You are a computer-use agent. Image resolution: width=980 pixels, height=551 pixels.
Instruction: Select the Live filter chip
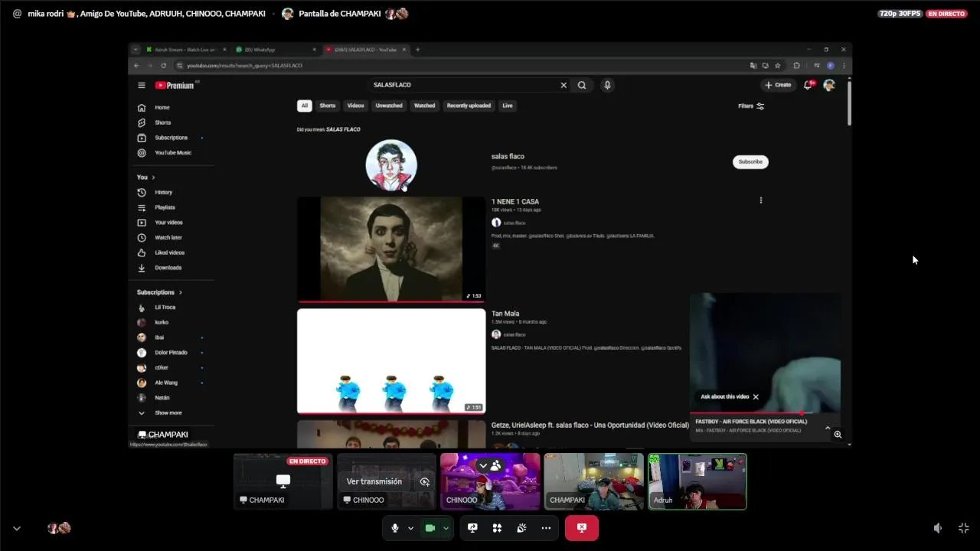508,106
